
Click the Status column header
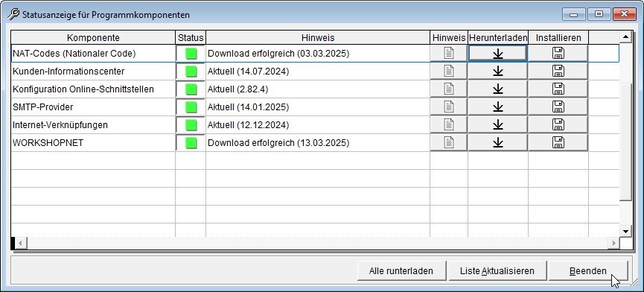pyautogui.click(x=191, y=38)
